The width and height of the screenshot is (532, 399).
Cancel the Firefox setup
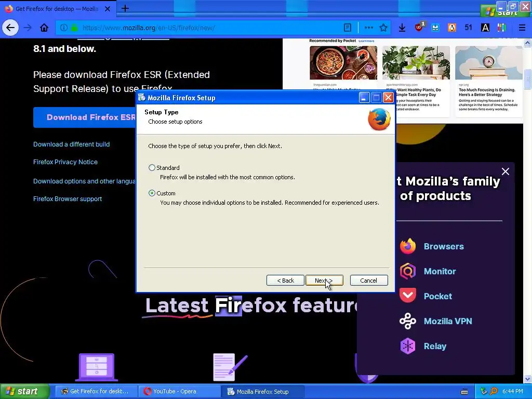tap(369, 280)
